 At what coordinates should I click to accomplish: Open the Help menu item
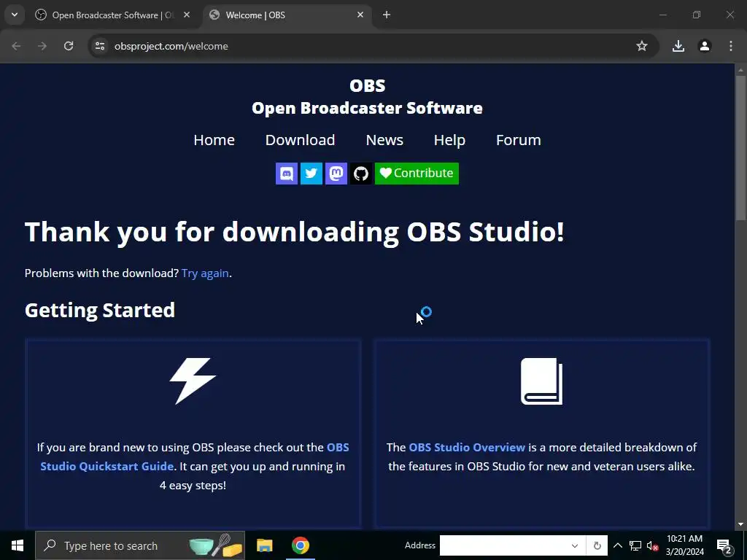point(449,140)
